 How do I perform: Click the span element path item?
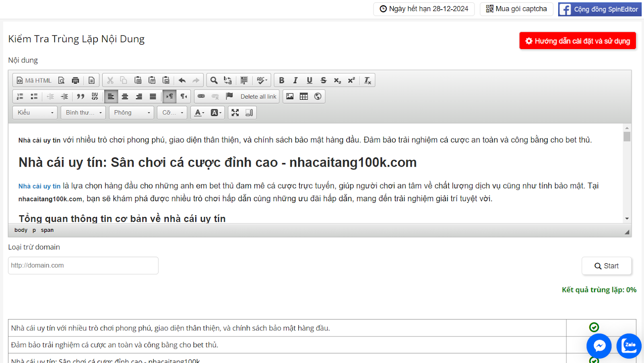click(x=47, y=230)
